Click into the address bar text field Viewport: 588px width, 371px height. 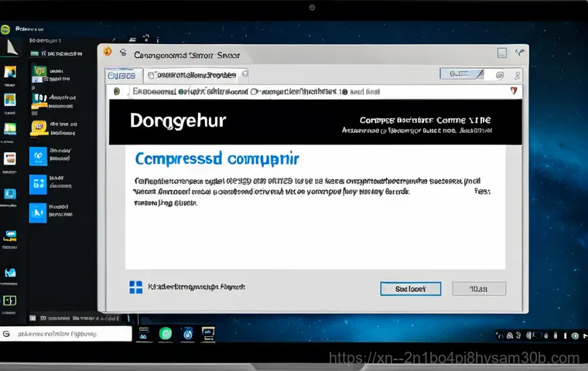click(319, 92)
